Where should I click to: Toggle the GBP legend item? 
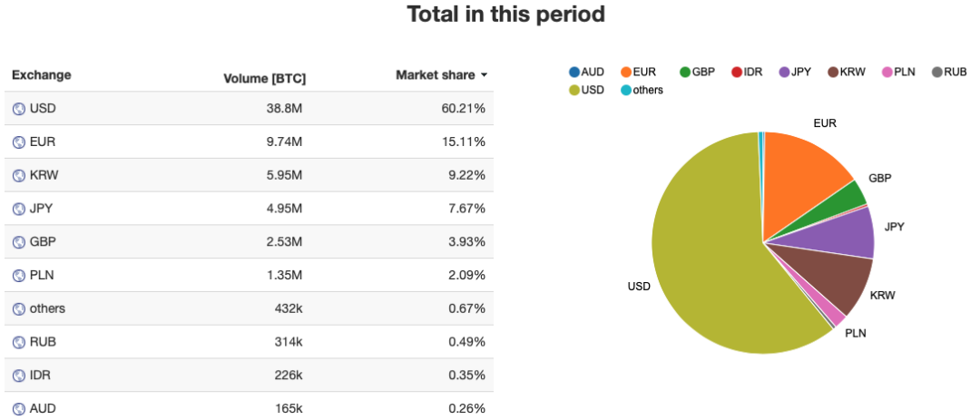697,72
